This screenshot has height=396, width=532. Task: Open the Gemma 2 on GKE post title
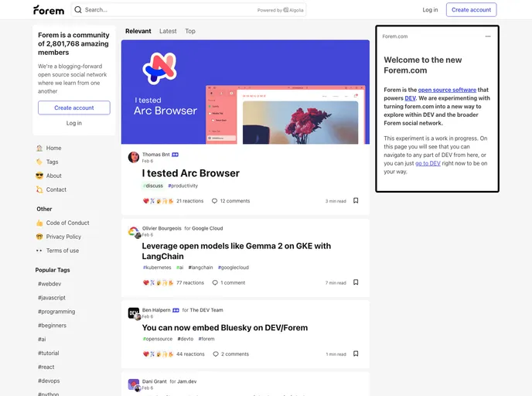pos(236,251)
